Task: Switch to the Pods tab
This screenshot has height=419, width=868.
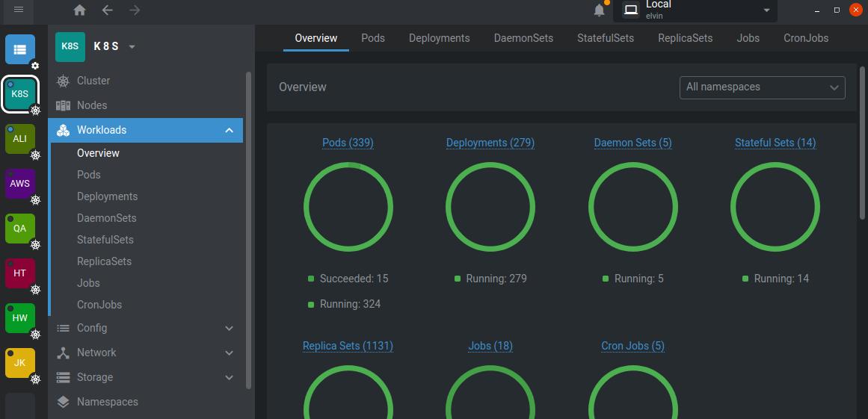Action: tap(373, 38)
